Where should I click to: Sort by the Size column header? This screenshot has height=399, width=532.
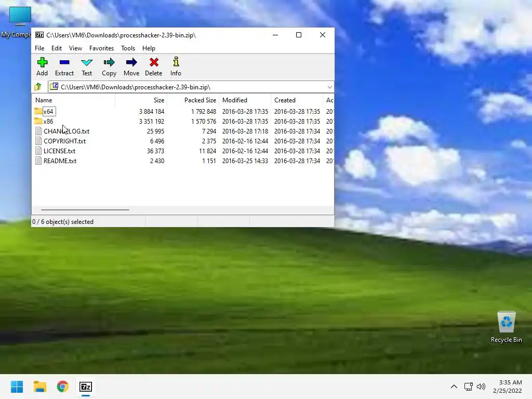[141, 100]
